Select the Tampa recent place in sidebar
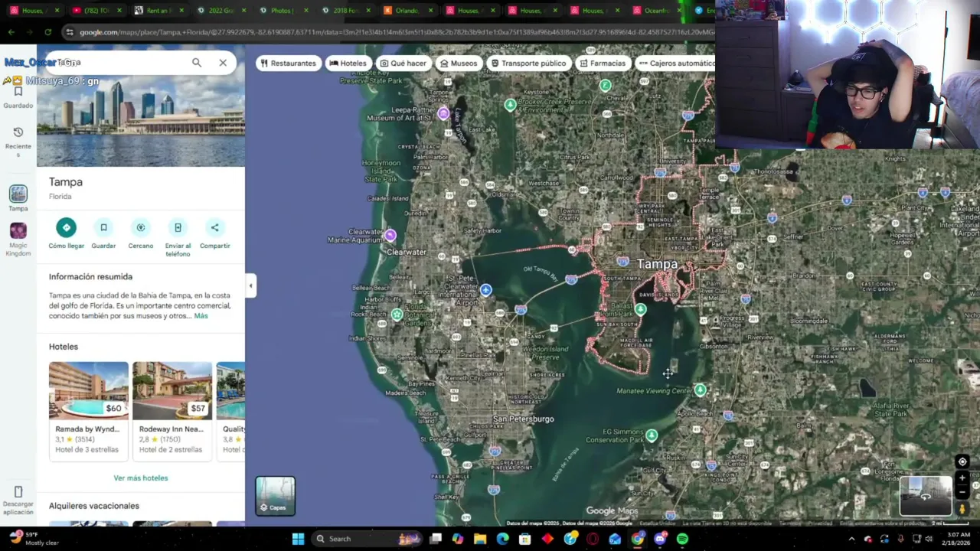This screenshot has height=551, width=980. [x=18, y=198]
